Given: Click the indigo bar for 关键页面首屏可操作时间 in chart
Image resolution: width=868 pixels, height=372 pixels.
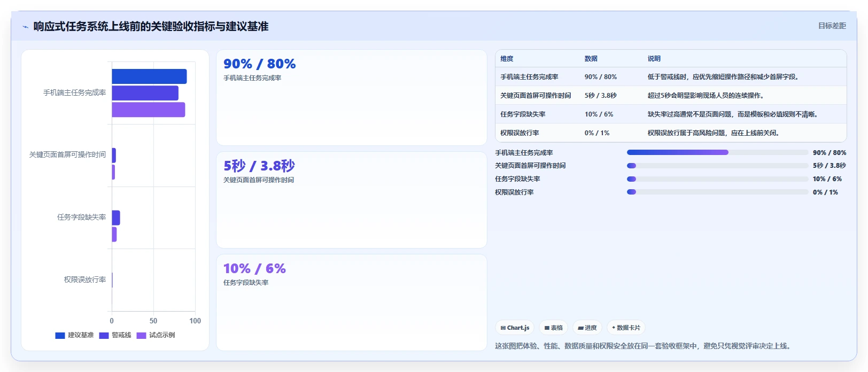Looking at the screenshot, I should click(114, 156).
